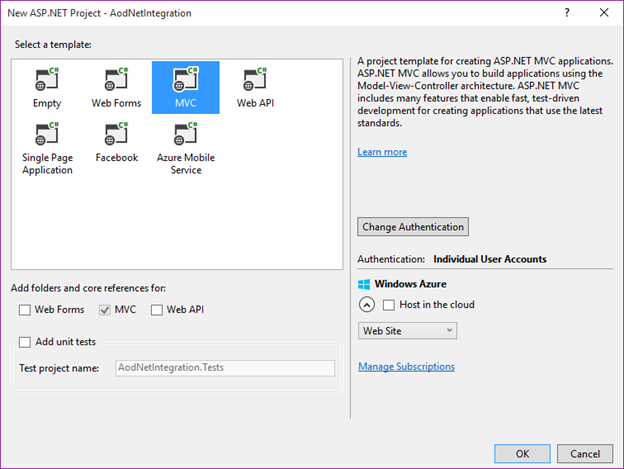Click the Change Authentication button

413,227
